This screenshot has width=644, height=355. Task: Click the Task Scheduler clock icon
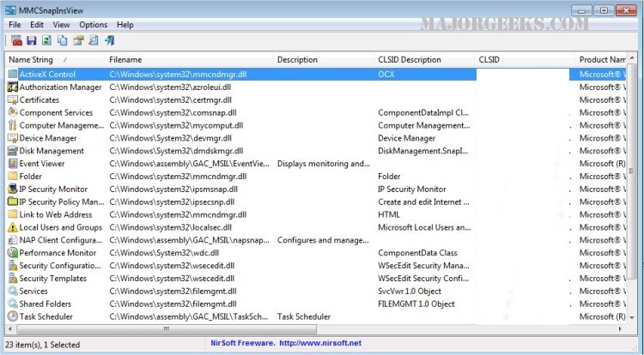(x=13, y=316)
